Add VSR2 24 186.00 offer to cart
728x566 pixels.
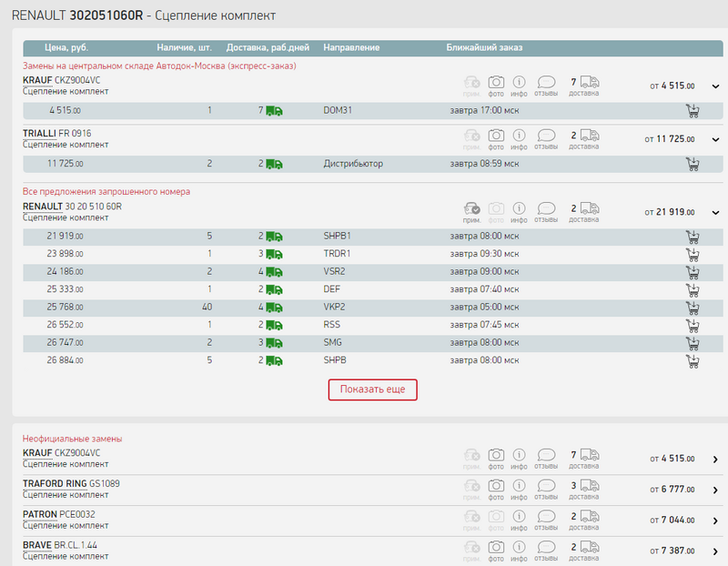pos(693,272)
